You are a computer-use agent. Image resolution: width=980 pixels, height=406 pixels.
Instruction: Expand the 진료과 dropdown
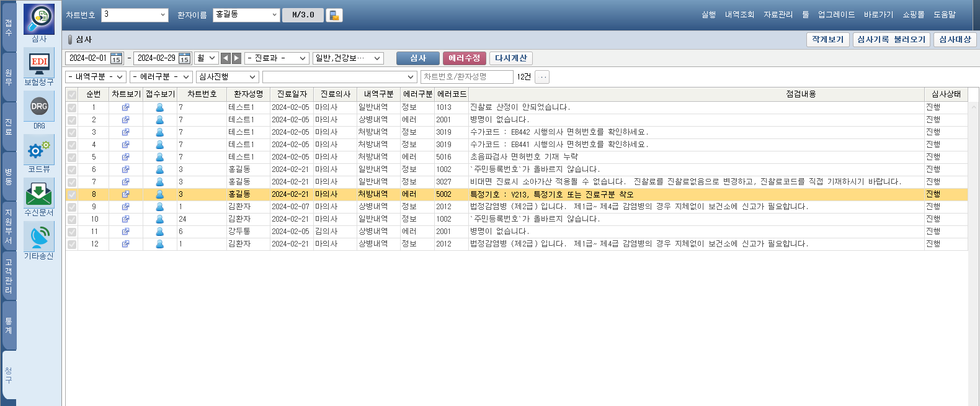click(x=277, y=58)
